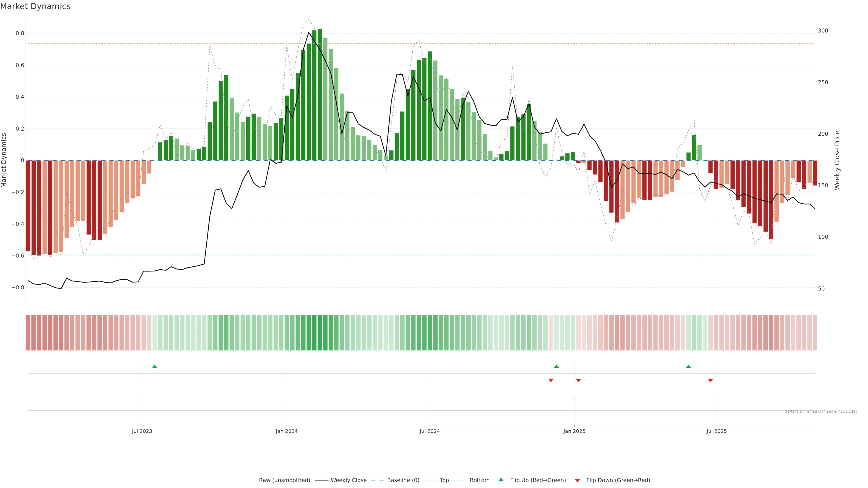868x488 pixels.
Task: Click the Weekly Close Price axis title
Action: [837, 160]
